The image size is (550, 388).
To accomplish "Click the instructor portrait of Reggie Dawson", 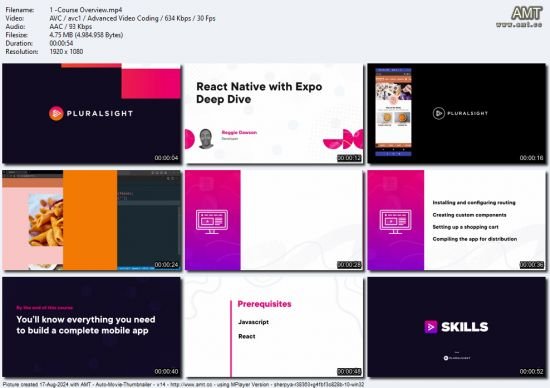I will [x=206, y=139].
